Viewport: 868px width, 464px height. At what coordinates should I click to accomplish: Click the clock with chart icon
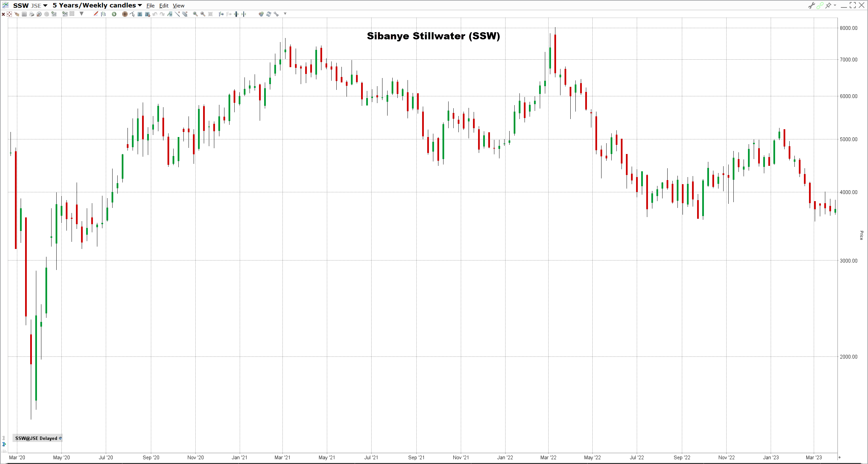[x=39, y=14]
